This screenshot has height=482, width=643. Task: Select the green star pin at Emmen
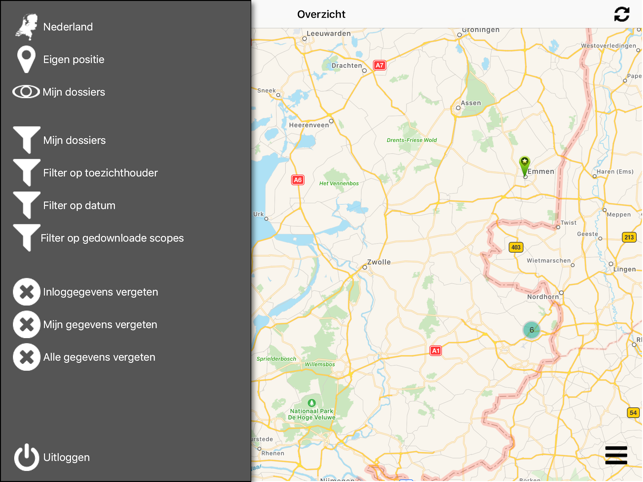[524, 166]
